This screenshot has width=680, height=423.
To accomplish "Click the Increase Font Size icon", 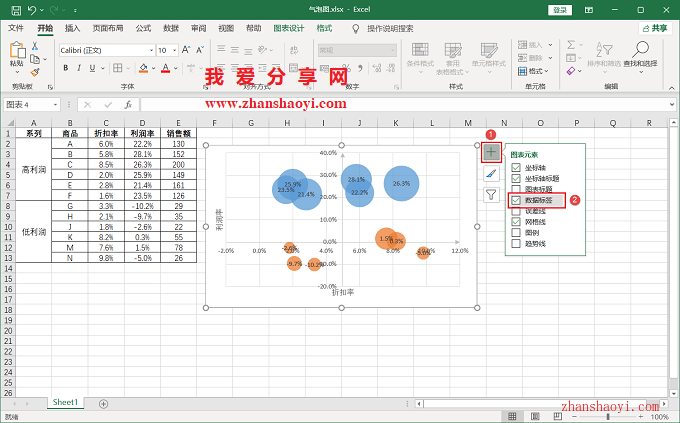I will pyautogui.click(x=186, y=50).
